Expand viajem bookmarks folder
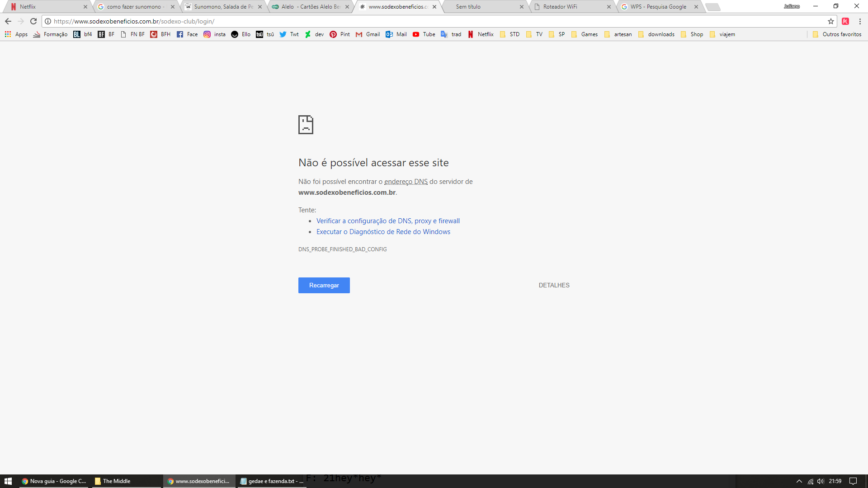 [x=722, y=34]
